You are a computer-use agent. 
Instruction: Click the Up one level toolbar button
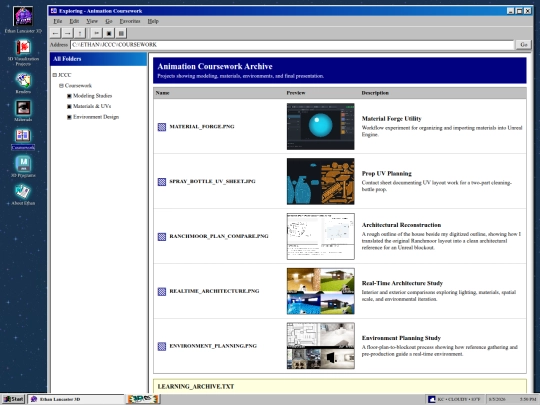80,33
